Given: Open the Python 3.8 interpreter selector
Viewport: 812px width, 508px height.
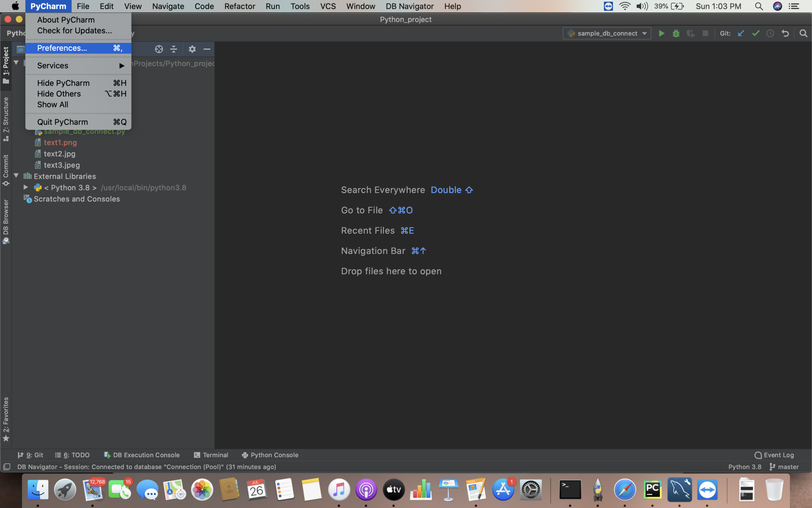Looking at the screenshot, I should [745, 467].
